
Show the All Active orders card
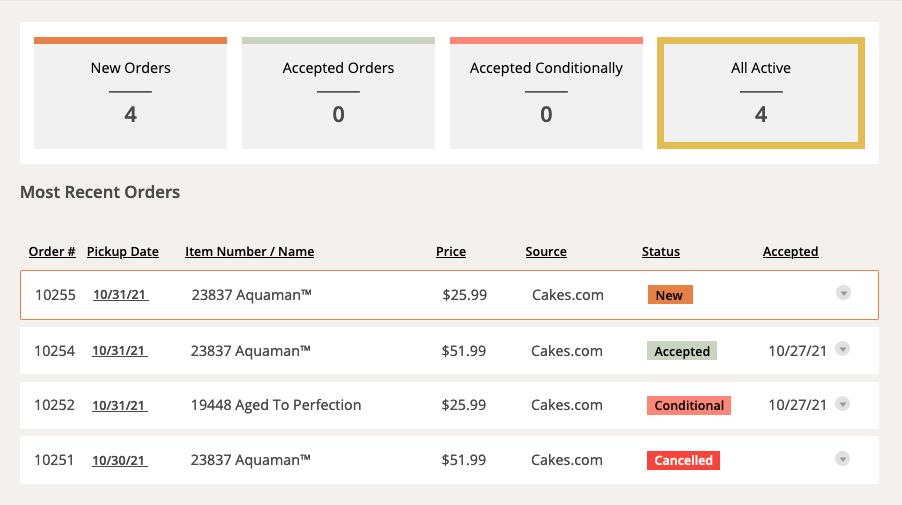click(x=760, y=93)
